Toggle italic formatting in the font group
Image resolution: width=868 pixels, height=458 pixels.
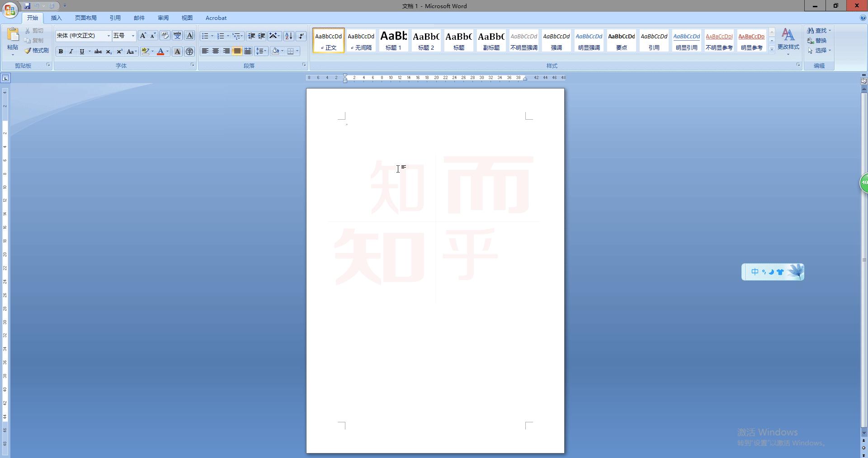(71, 51)
